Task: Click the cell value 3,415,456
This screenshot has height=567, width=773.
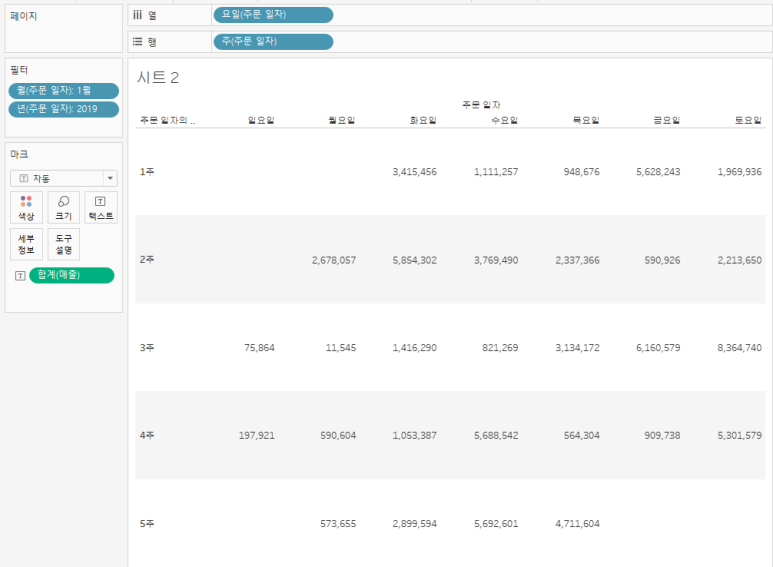Action: click(415, 172)
